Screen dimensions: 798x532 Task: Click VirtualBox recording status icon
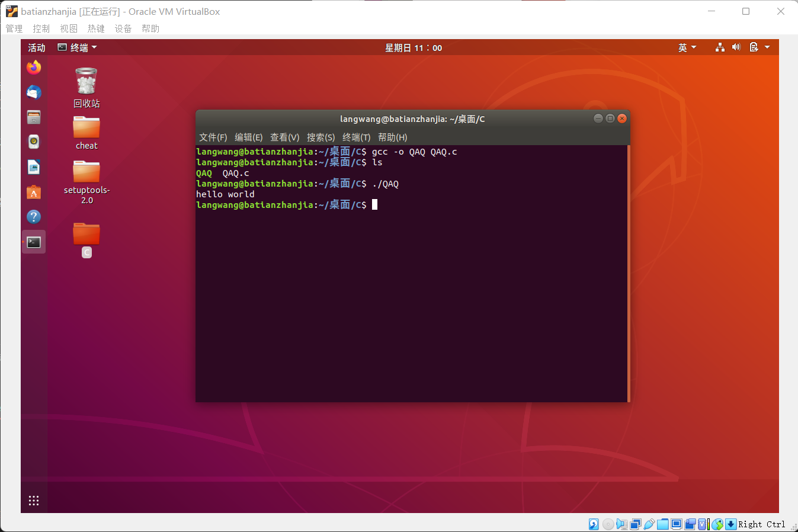click(690, 524)
